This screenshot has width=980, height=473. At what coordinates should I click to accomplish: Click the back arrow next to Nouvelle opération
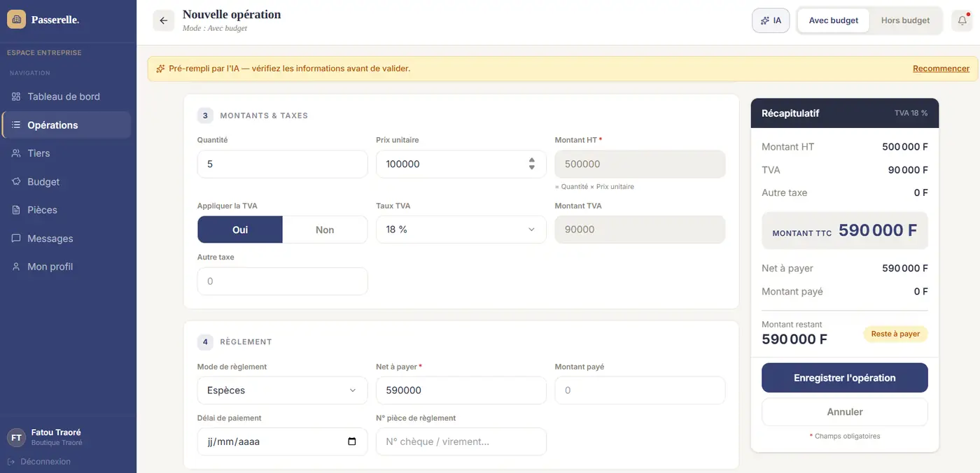(163, 20)
